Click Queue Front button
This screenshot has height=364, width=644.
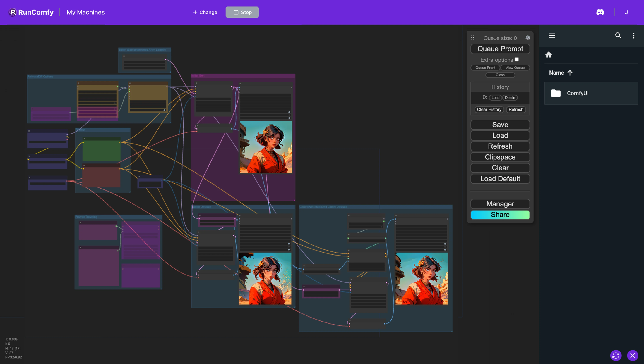pyautogui.click(x=485, y=68)
